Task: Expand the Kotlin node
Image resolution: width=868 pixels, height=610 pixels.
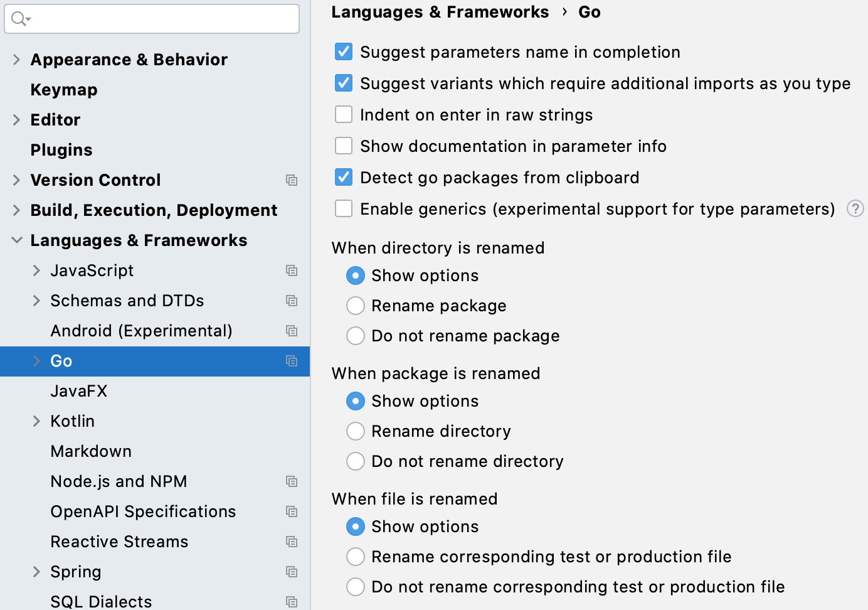Action: (36, 421)
